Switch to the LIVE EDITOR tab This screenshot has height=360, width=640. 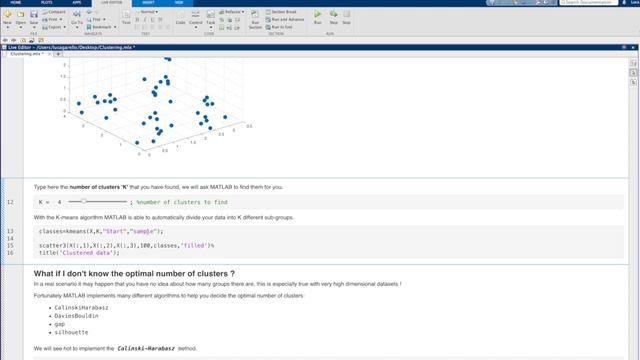click(111, 3)
